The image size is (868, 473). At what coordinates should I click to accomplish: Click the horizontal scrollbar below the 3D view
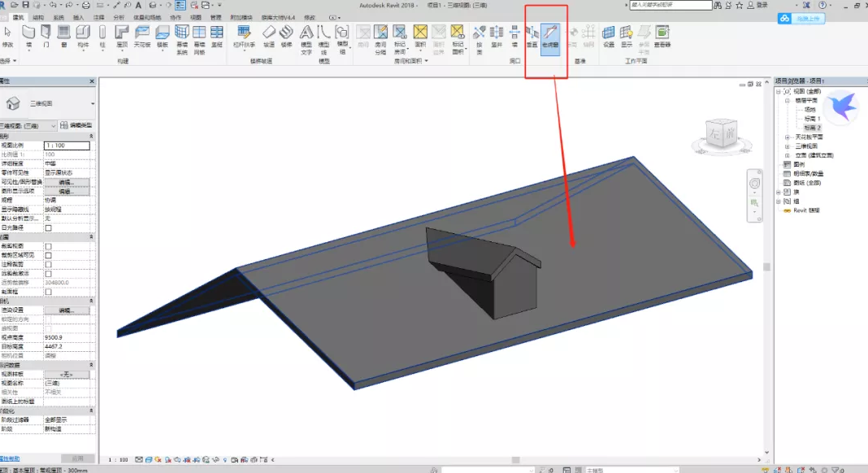[x=514, y=460]
